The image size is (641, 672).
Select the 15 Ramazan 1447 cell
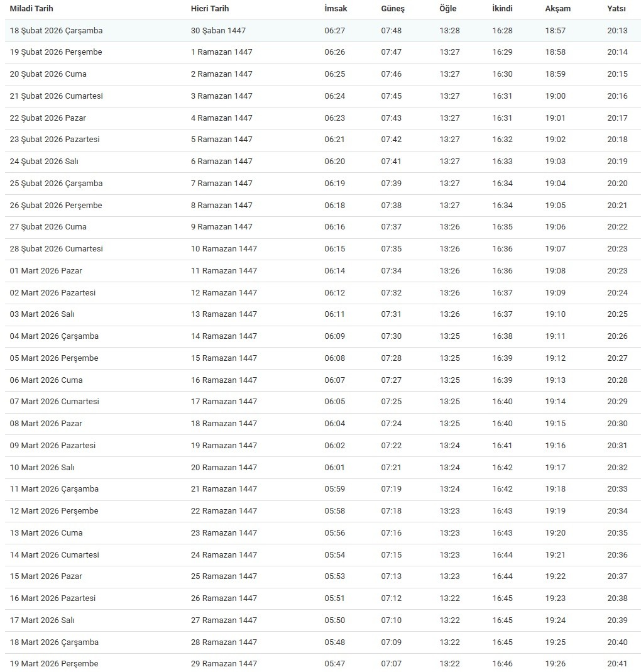(x=224, y=358)
